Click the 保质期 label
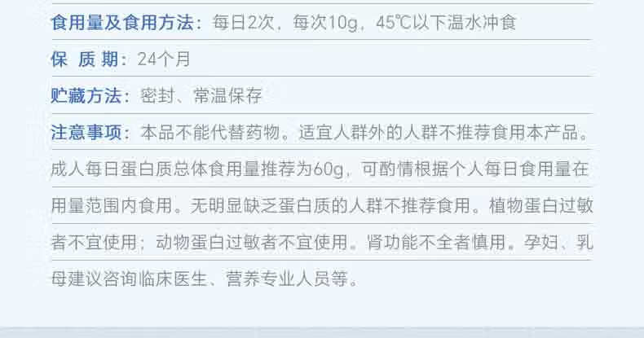 84,59
